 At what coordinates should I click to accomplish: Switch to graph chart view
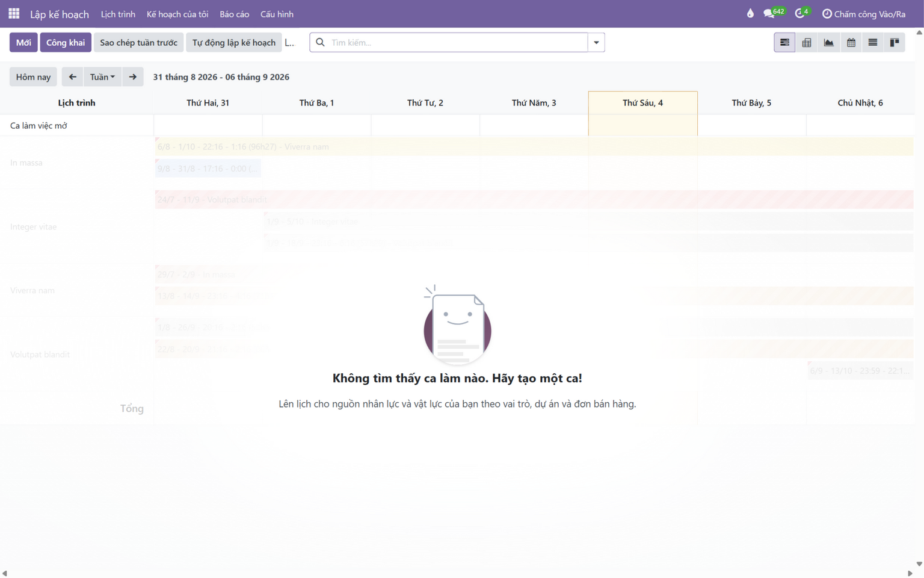(829, 42)
